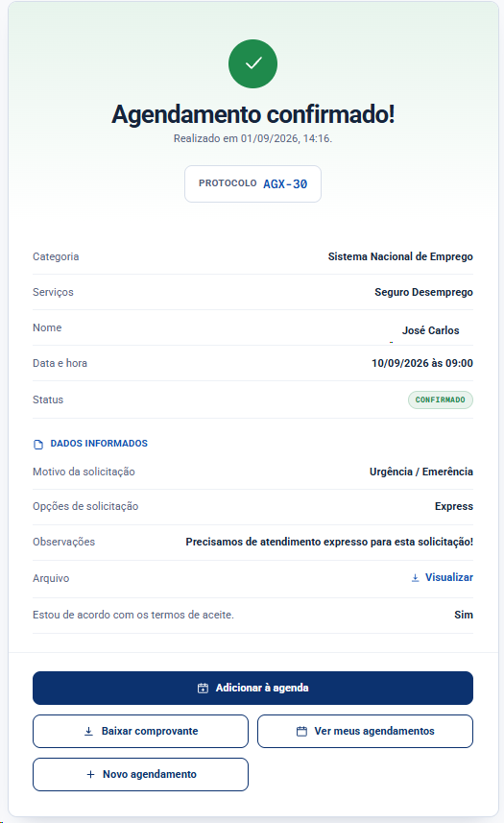Select the PROTOCOLO box
504x823 pixels.
click(252, 183)
